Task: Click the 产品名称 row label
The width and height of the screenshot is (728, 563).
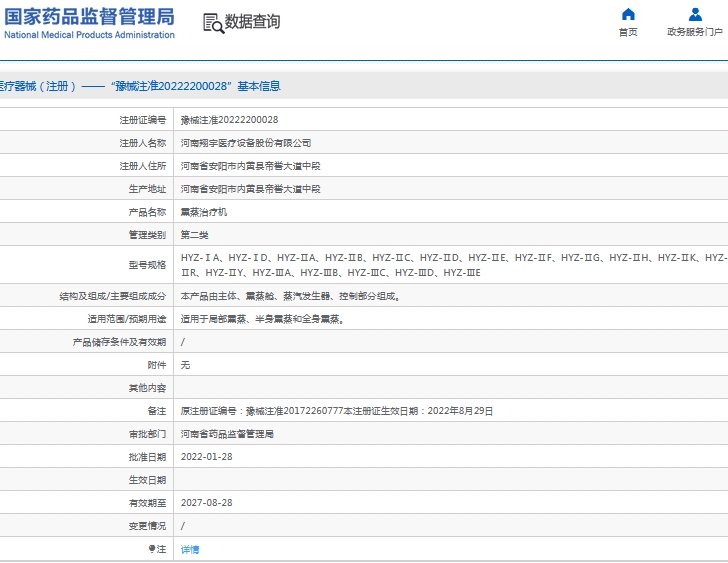Action: (x=147, y=212)
